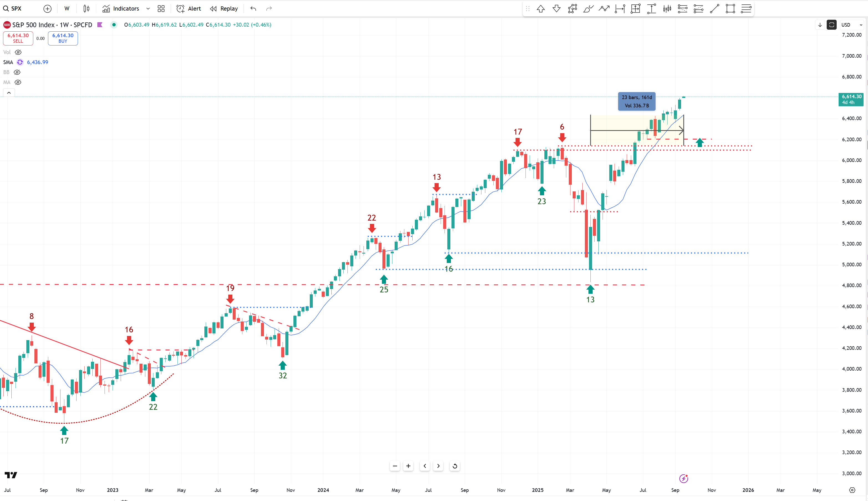
Task: Grab the drawing toolbar drag handle
Action: (527, 9)
